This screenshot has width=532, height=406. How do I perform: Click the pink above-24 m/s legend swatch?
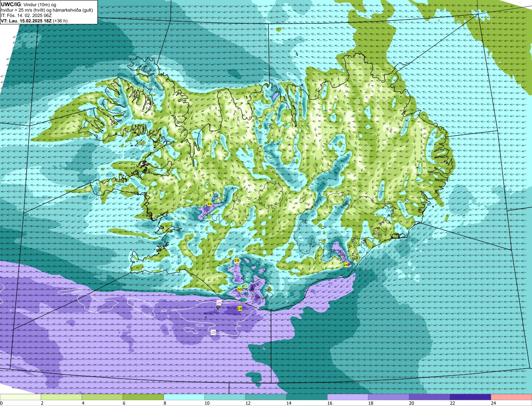pyautogui.click(x=512, y=397)
